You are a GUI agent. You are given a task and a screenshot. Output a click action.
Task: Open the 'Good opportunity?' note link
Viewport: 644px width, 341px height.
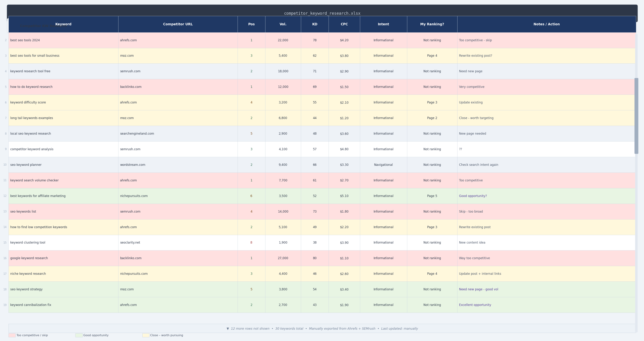coord(473,196)
